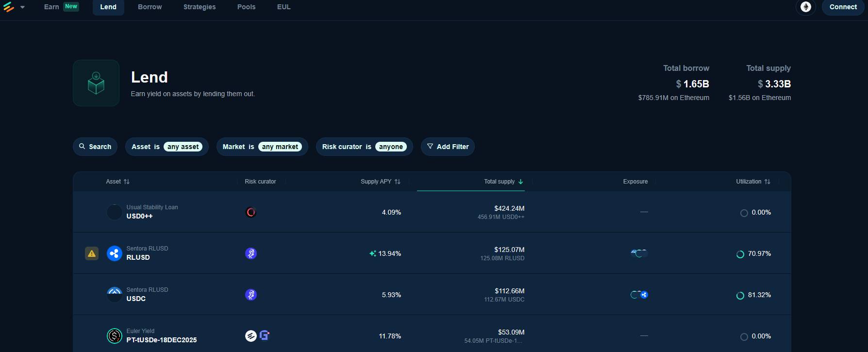Open the Asset filter 'any asset' dropdown

183,147
